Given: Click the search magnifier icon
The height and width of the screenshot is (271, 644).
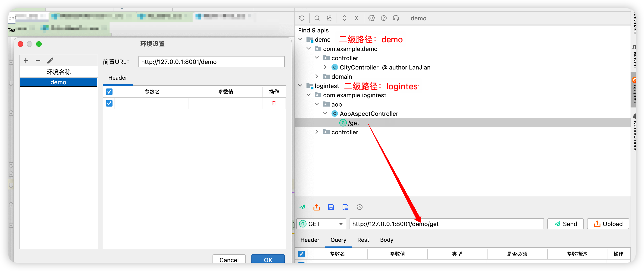Looking at the screenshot, I should click(317, 18).
